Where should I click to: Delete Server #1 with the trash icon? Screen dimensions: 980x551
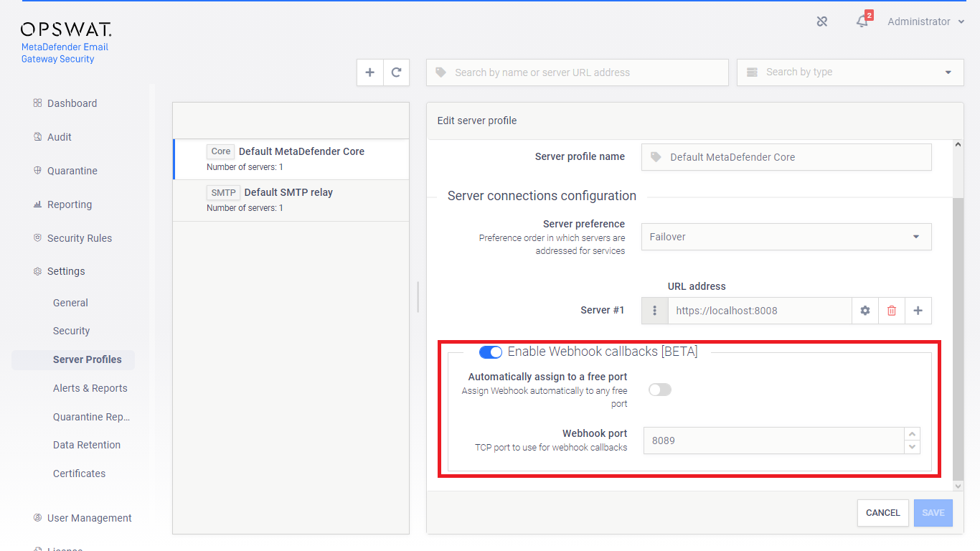pos(892,311)
